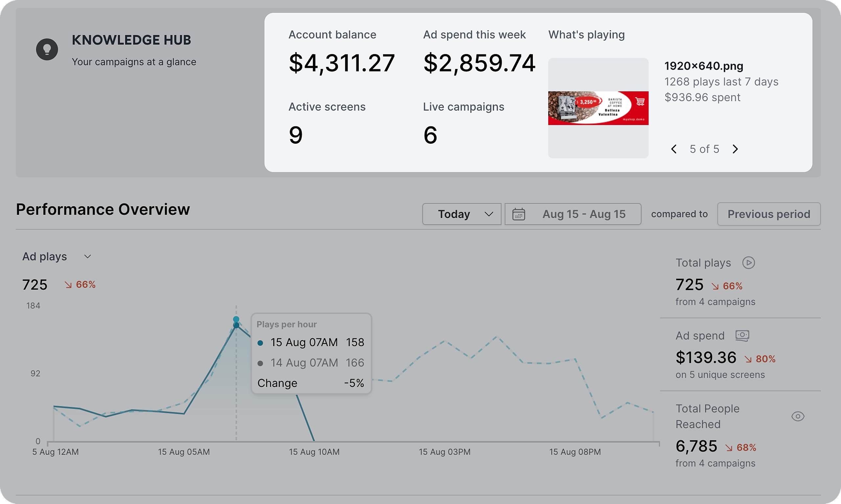Click the Account balance amount $4,311.27
The height and width of the screenshot is (504, 841).
pos(342,63)
